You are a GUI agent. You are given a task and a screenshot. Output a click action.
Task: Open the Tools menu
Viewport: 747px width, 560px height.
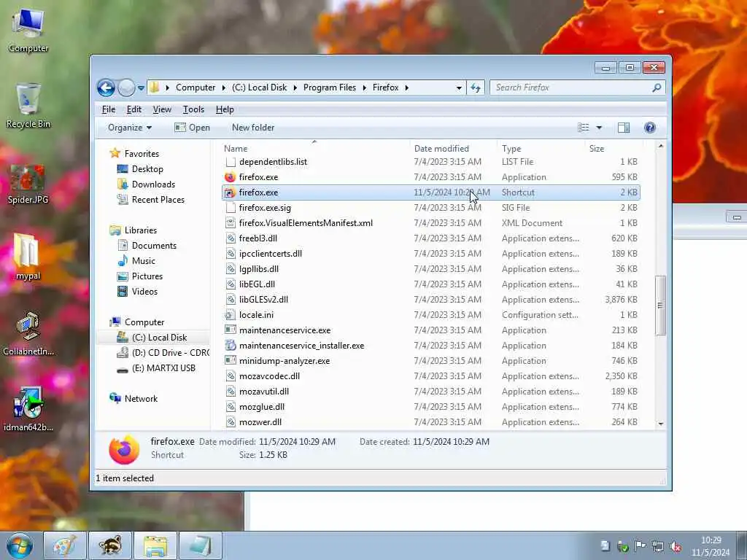point(193,109)
